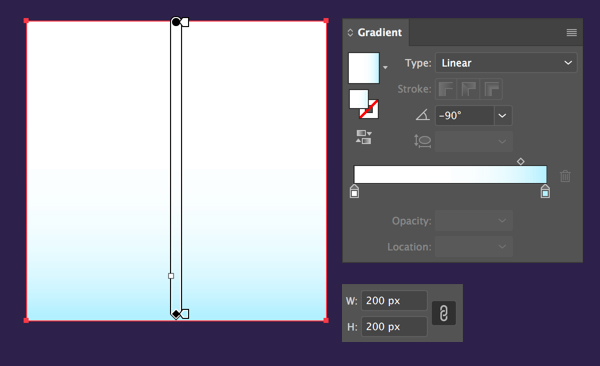
Task: Click the gradient slider bar
Action: pos(450,175)
